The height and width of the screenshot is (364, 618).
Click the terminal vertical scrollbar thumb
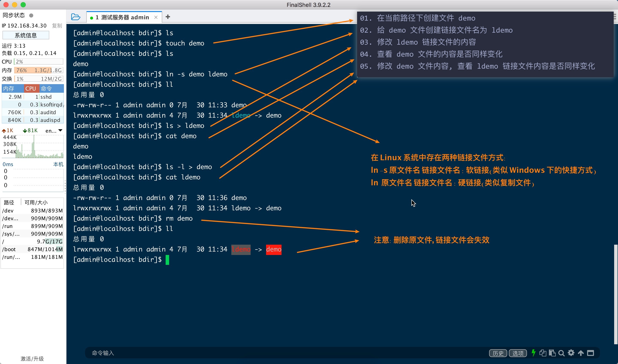(616, 294)
